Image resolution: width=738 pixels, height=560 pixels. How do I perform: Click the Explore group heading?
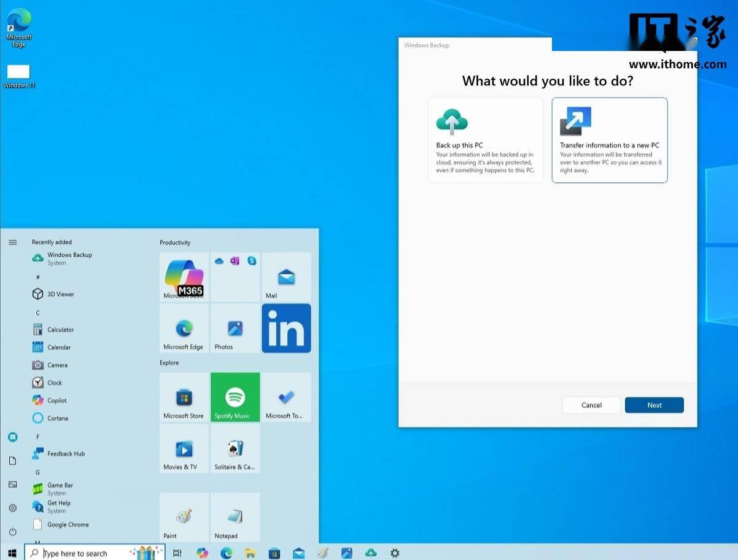pyautogui.click(x=169, y=363)
